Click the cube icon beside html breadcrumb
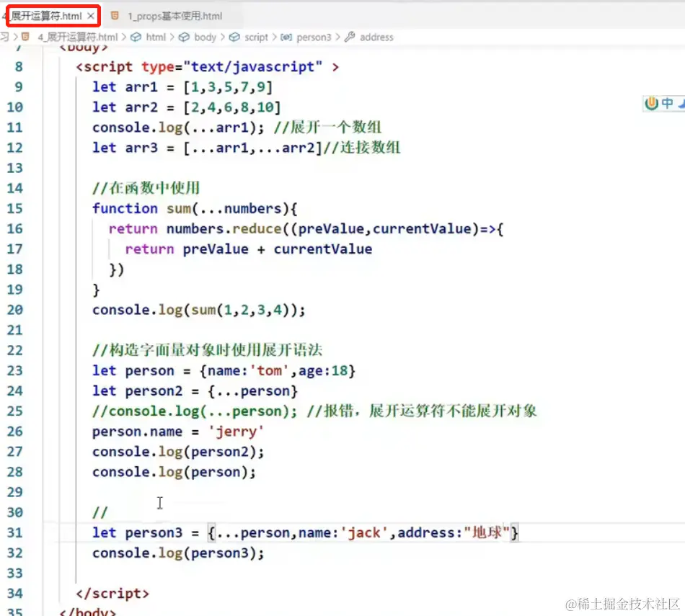This screenshot has width=685, height=616. (136, 37)
